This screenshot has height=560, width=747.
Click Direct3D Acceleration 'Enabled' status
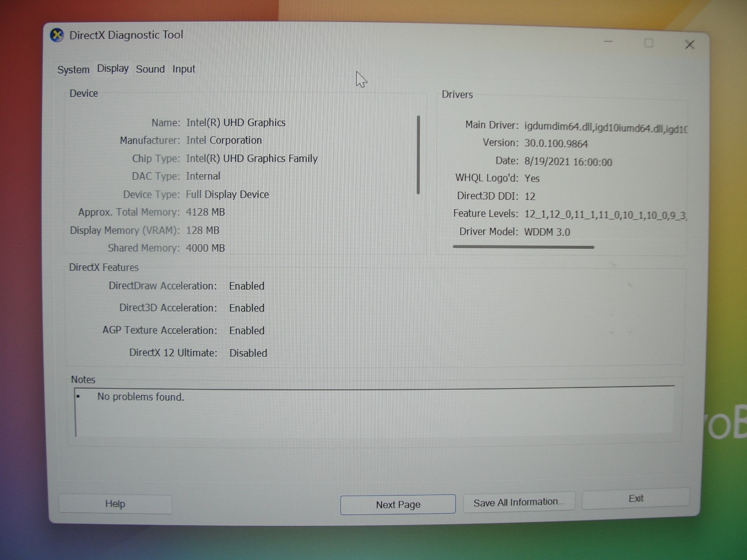(x=247, y=308)
